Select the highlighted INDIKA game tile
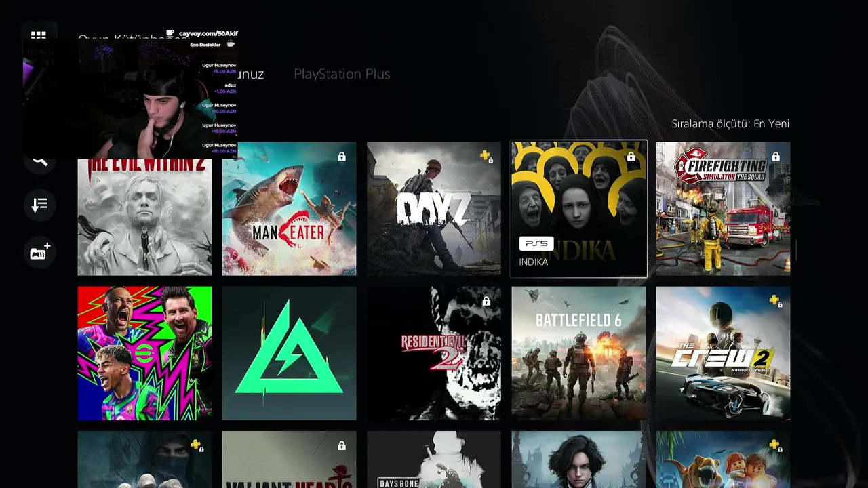Screen dimensions: 868x488 [x=578, y=209]
